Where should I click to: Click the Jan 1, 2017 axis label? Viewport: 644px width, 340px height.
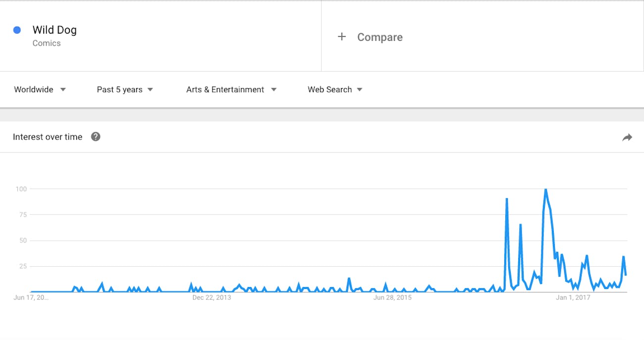573,297
